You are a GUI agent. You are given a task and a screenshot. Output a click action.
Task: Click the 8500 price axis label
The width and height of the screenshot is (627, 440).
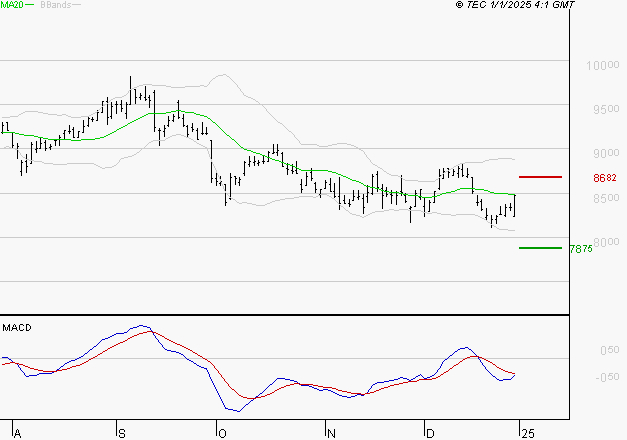pos(606,198)
